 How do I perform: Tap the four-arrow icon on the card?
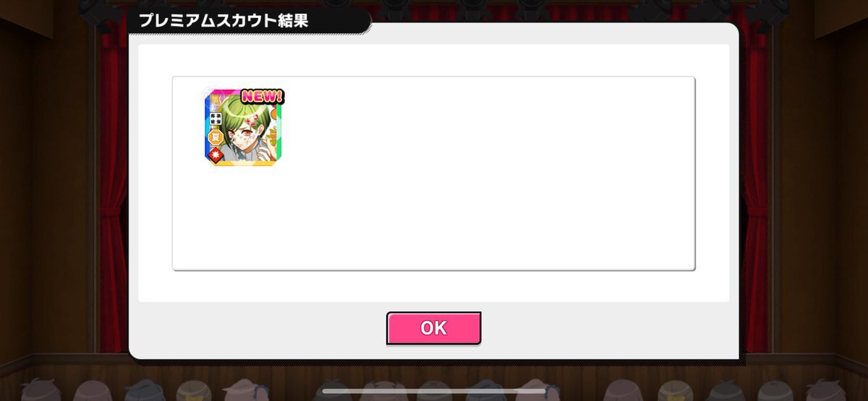pyautogui.click(x=216, y=119)
